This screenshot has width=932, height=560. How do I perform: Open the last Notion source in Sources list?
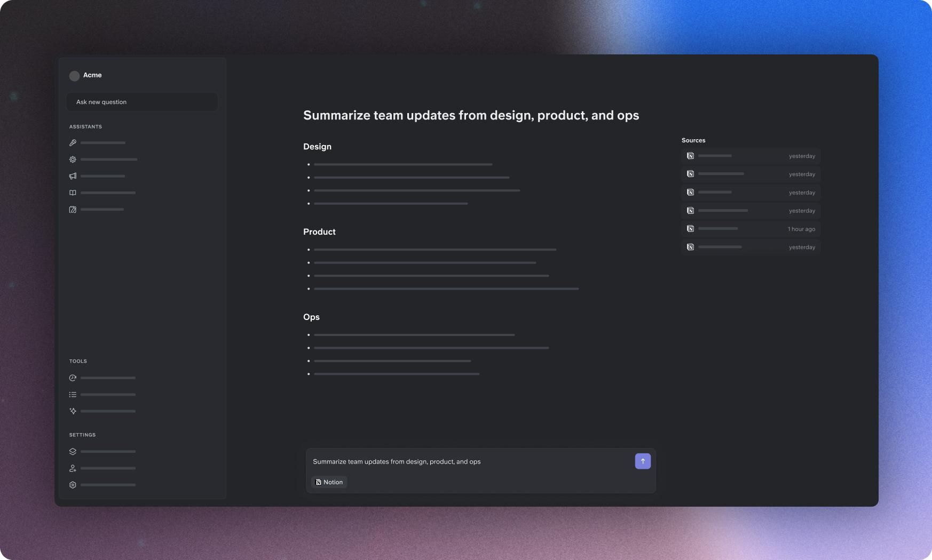(751, 247)
